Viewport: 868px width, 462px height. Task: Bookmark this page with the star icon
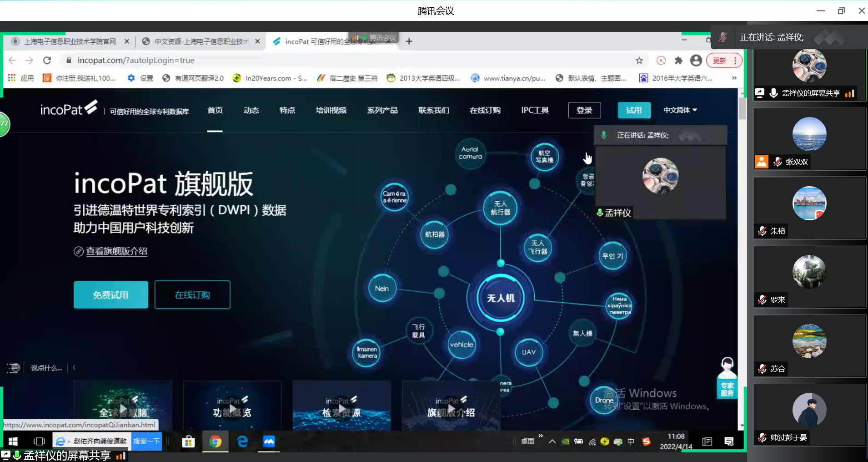pyautogui.click(x=639, y=61)
